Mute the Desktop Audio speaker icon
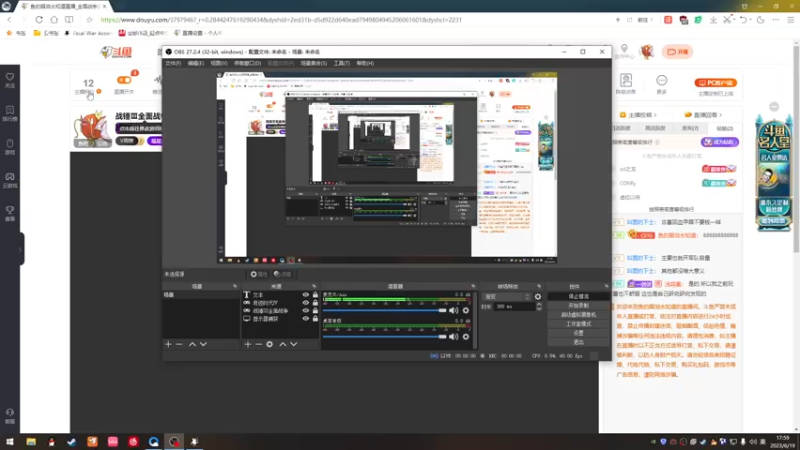The width and height of the screenshot is (800, 450). click(454, 337)
